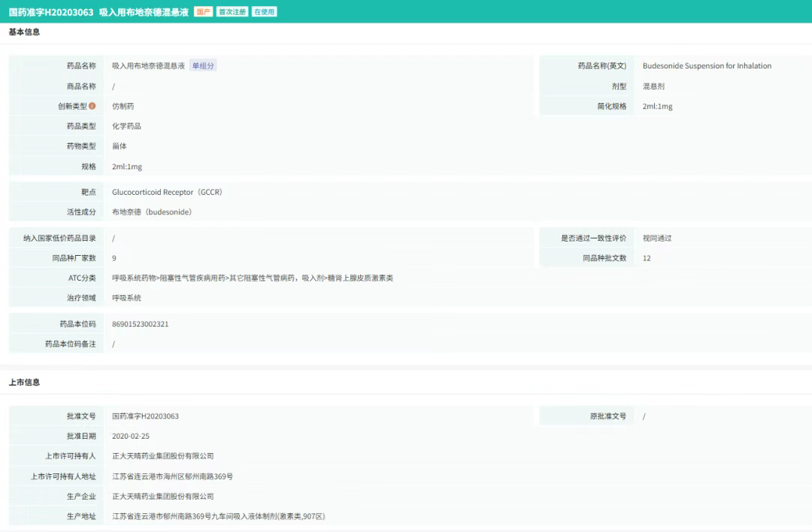
Task: Open active ingredient 布地奈德 (budesonide)
Action: (152, 212)
